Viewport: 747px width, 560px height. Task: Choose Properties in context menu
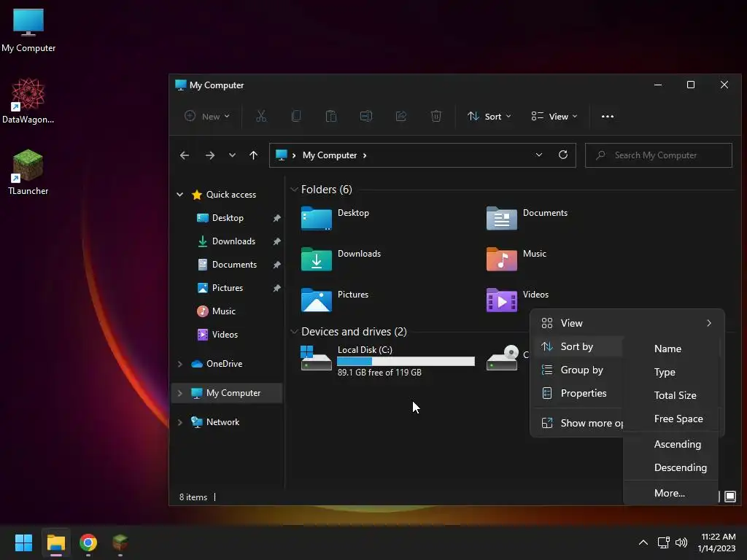[x=578, y=393]
